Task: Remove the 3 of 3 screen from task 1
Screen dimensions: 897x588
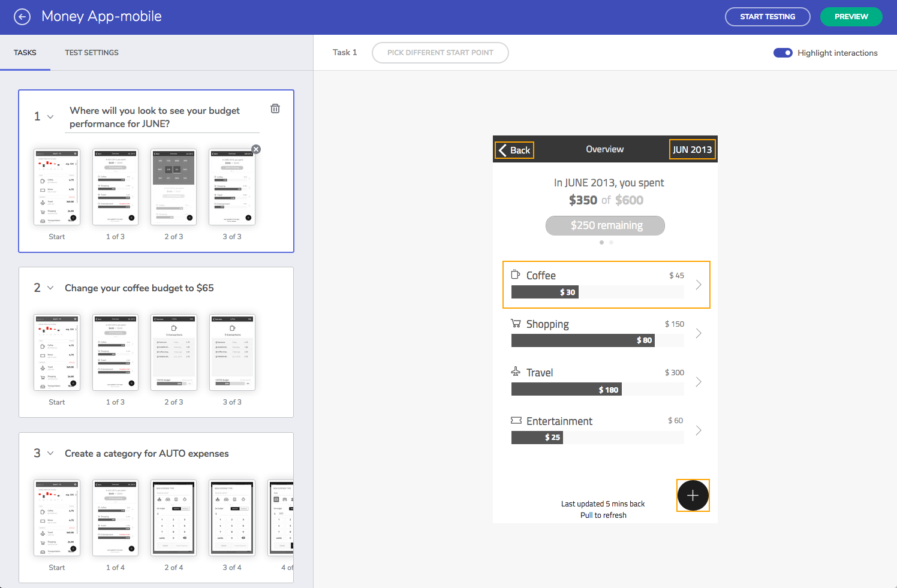Action: (256, 149)
